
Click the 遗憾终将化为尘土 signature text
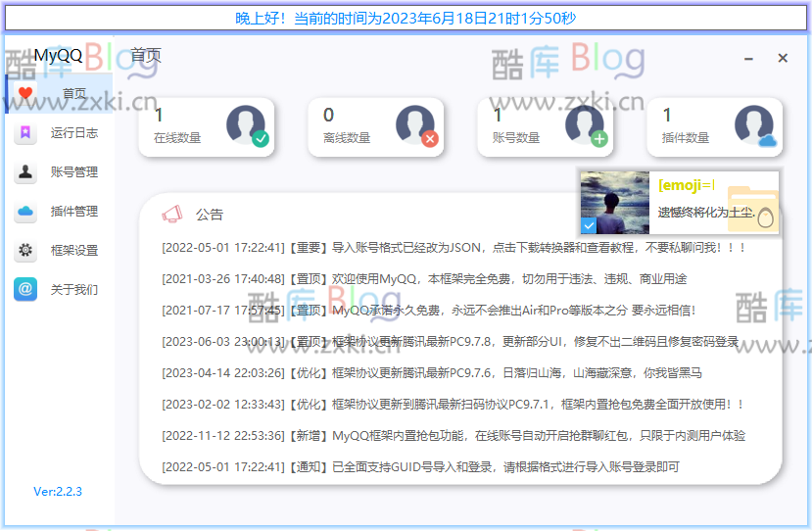point(707,212)
